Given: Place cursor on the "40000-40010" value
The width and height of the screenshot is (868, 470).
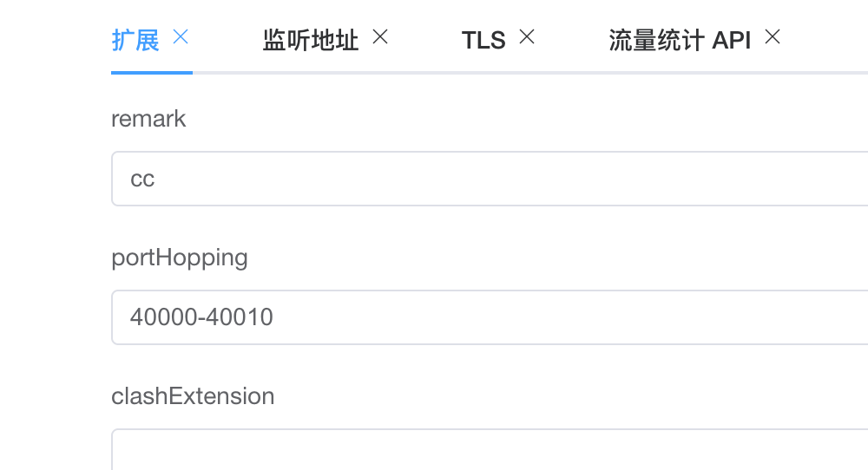Looking at the screenshot, I should (201, 317).
